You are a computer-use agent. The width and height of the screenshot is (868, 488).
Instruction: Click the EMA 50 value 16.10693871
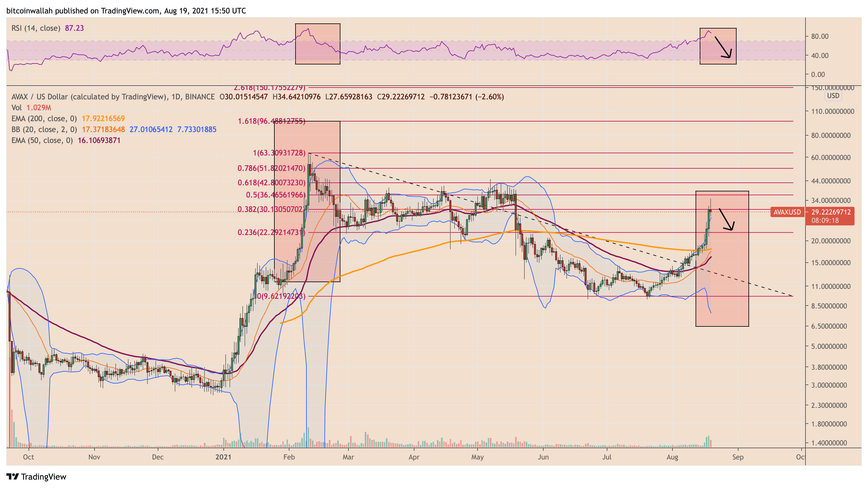[99, 140]
